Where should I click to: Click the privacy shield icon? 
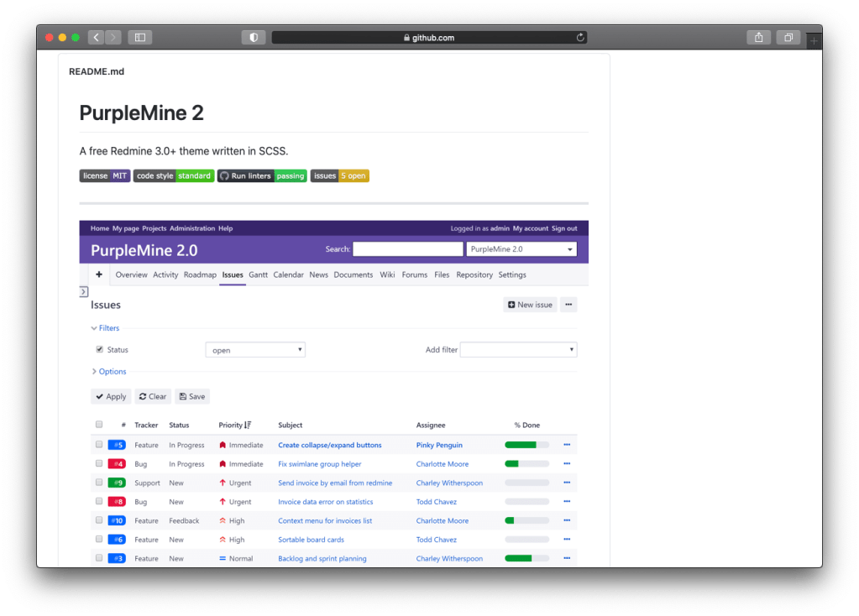click(253, 37)
